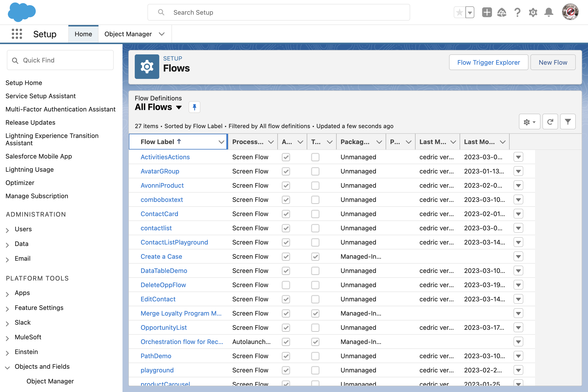Click the Salesforce cloud logo
This screenshot has width=588, height=392.
click(x=22, y=12)
